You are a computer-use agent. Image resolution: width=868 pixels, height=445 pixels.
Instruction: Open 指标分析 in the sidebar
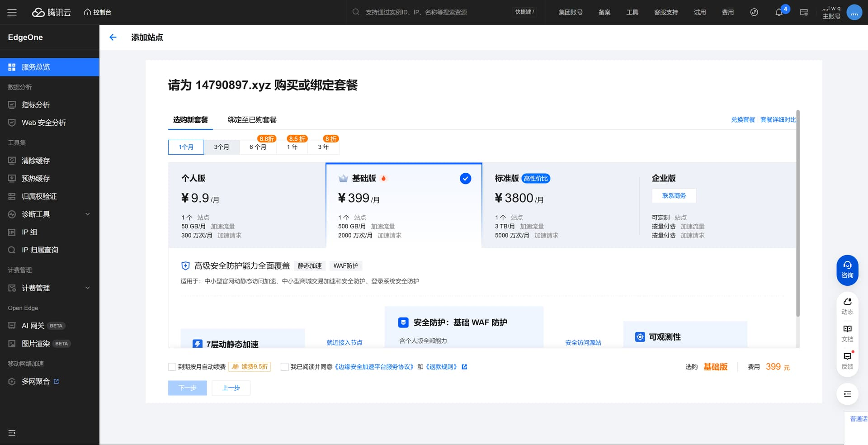coord(36,105)
